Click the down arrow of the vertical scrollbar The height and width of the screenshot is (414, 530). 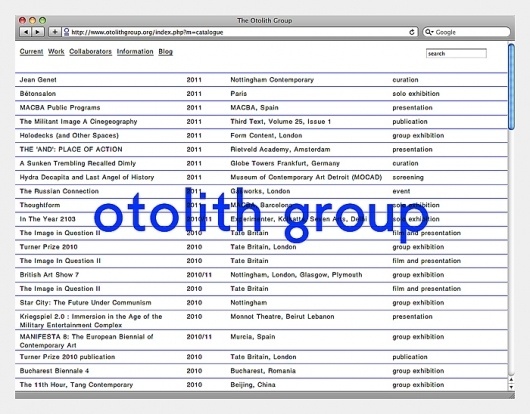[x=511, y=387]
